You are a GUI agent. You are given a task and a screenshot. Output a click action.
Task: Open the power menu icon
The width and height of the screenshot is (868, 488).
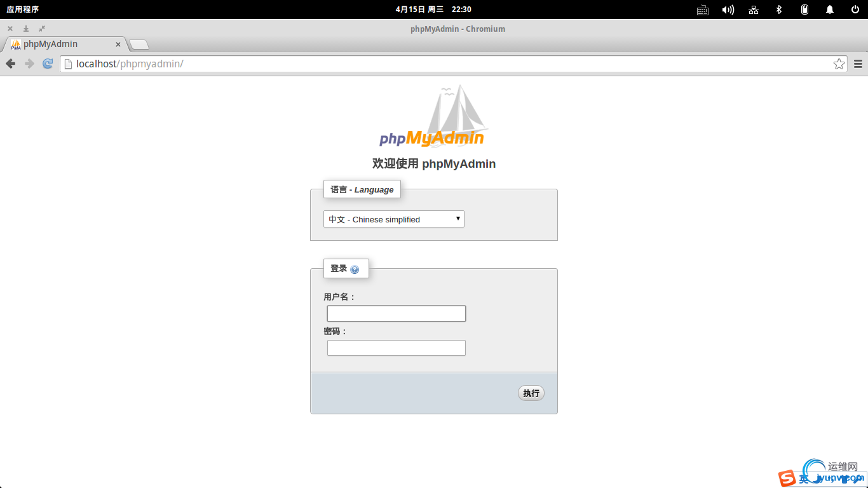coord(855,10)
